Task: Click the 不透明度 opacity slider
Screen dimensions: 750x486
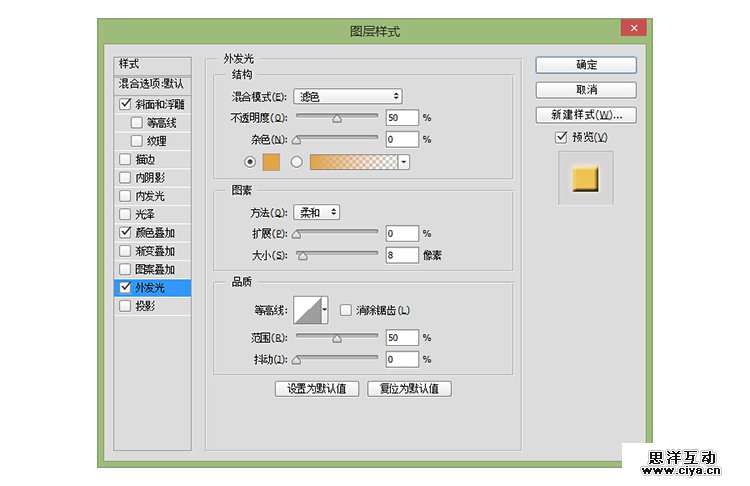Action: pyautogui.click(x=336, y=117)
